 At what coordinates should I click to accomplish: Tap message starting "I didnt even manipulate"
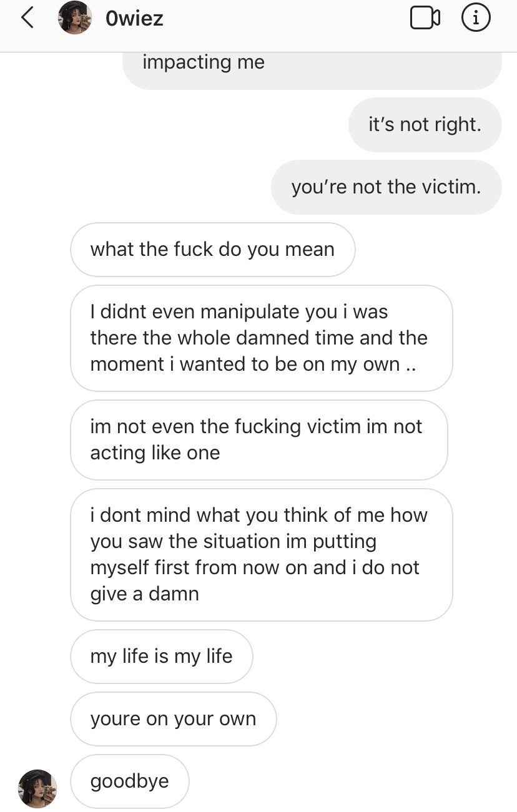(261, 338)
